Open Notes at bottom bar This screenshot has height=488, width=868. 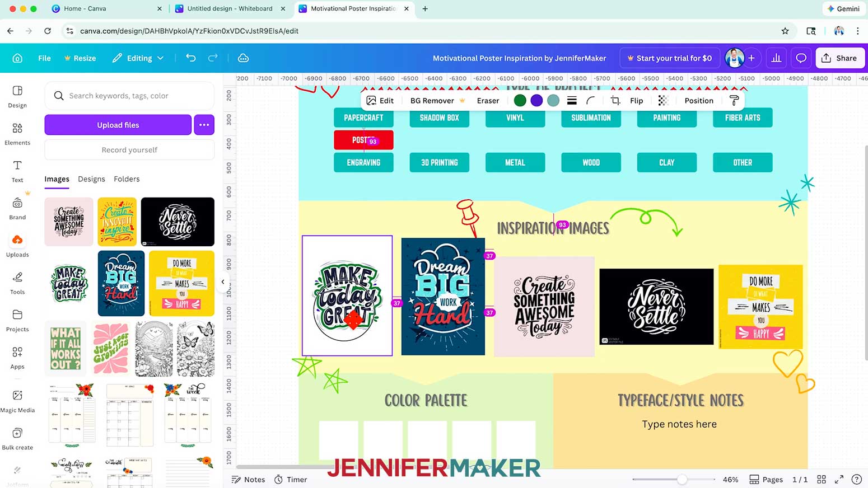pyautogui.click(x=248, y=480)
